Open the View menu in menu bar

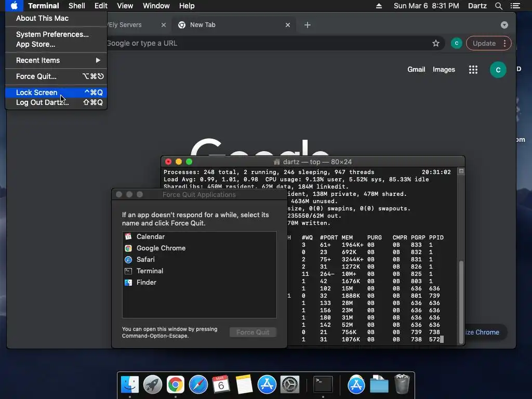[x=125, y=6]
